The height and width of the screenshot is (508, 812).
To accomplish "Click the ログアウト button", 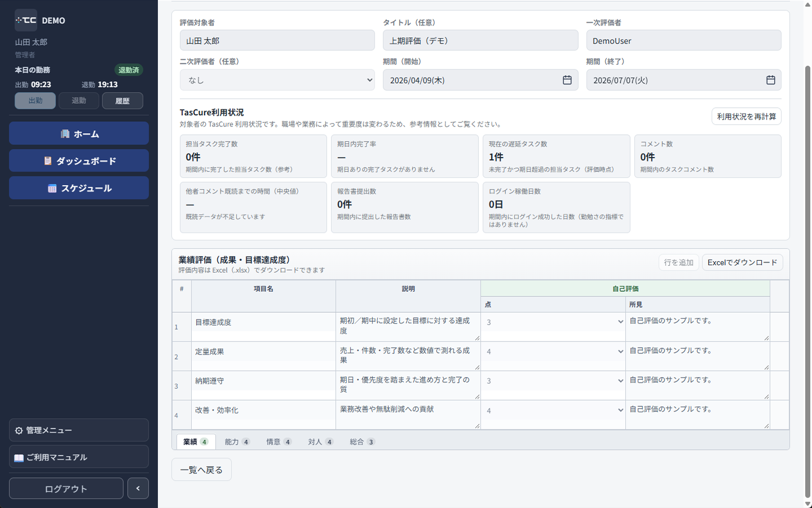I will coord(66,489).
